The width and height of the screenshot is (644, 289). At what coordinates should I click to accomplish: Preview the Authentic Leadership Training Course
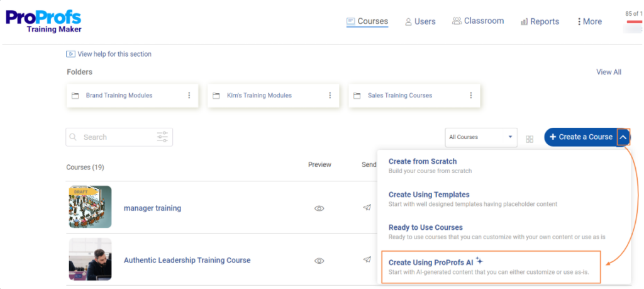click(x=319, y=260)
